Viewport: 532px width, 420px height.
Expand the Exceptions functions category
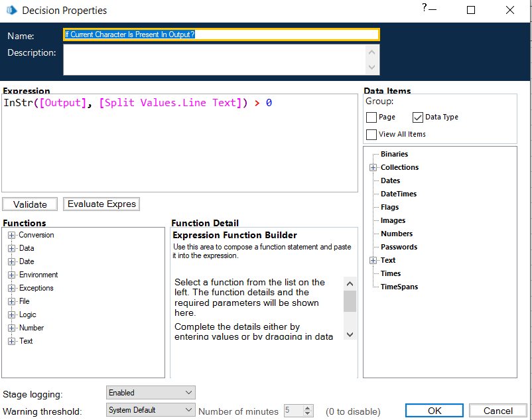tap(12, 288)
